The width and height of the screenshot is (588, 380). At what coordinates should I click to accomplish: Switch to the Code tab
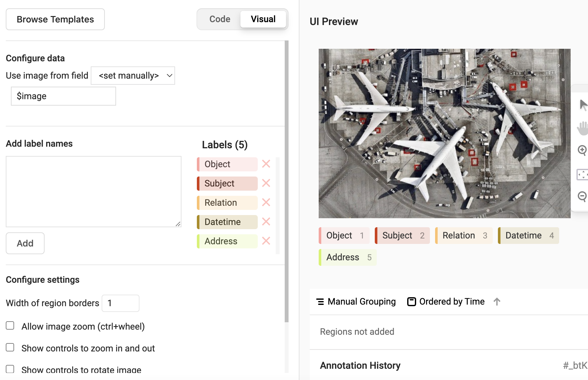[x=220, y=19]
